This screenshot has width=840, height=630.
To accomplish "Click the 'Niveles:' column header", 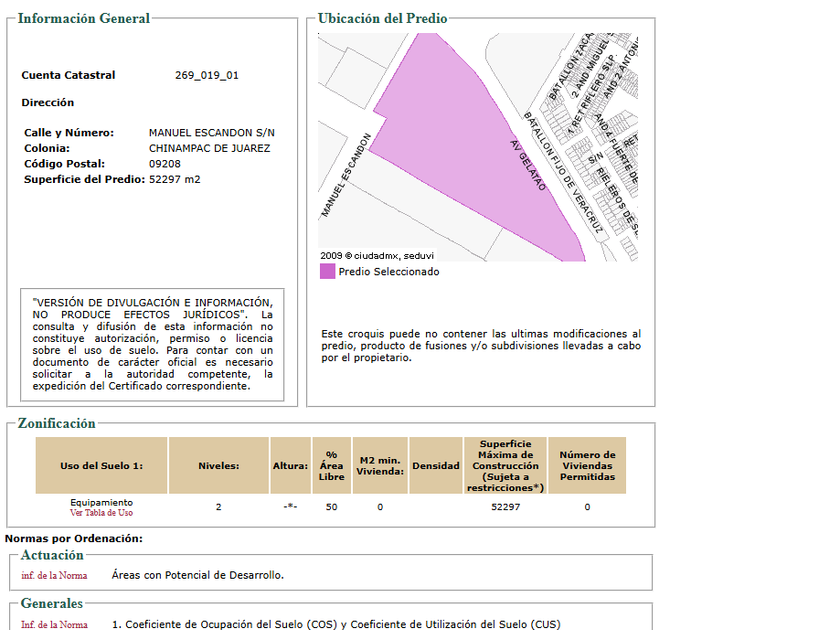I will 219,466.
